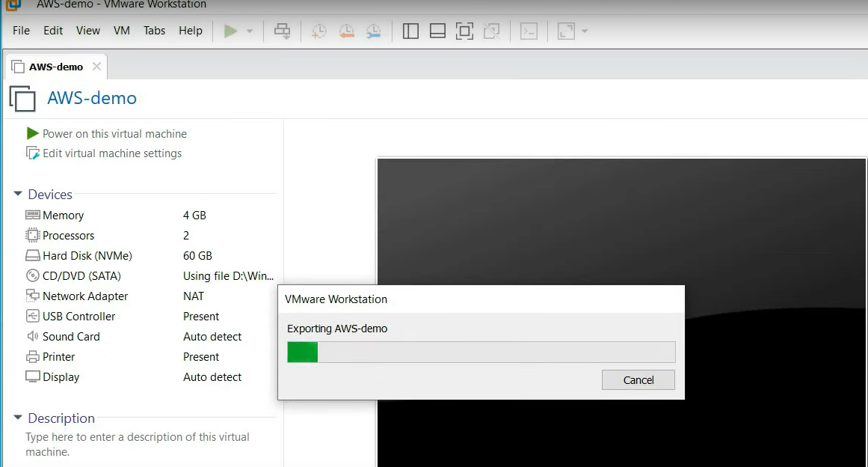
Task: Click the console view toolbar icon
Action: click(x=529, y=31)
